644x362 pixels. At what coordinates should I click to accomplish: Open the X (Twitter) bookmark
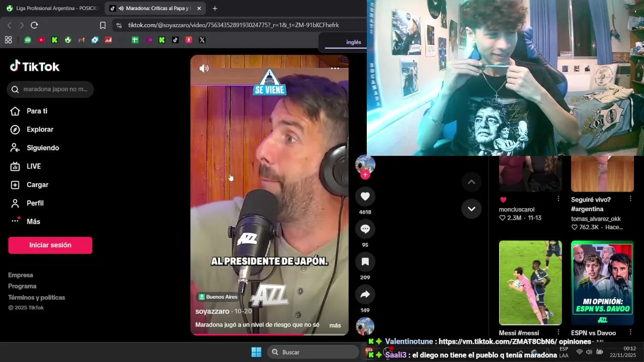(x=202, y=40)
